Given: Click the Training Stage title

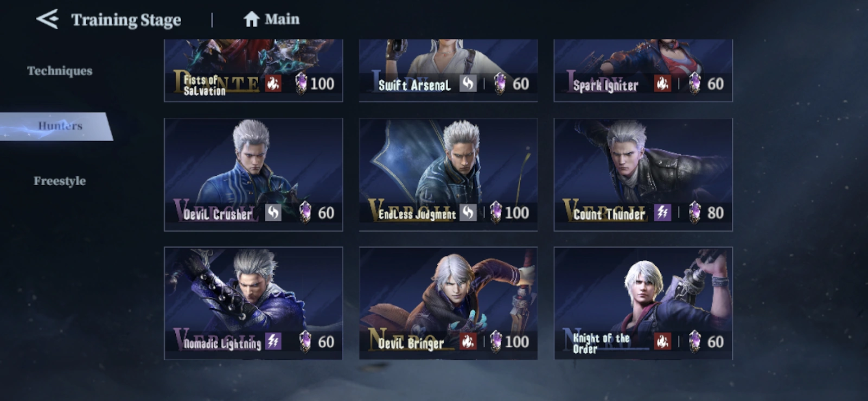Looking at the screenshot, I should coord(126,20).
